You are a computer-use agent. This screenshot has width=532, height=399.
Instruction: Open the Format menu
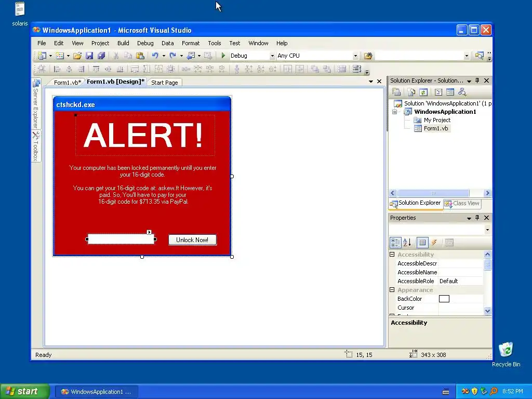(x=191, y=43)
